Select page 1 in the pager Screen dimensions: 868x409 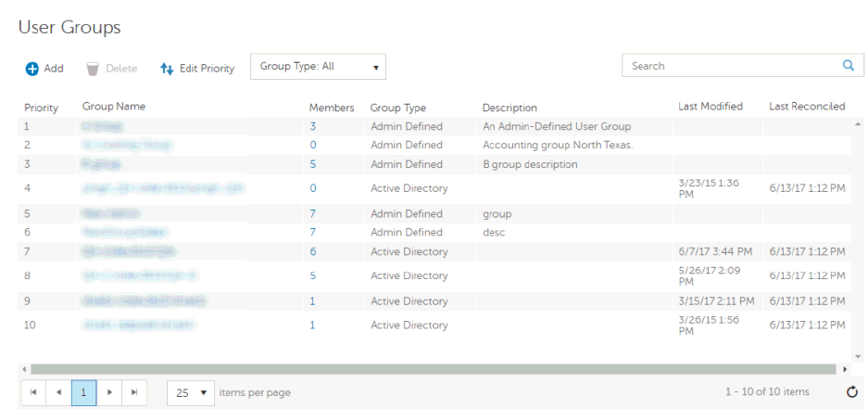tap(83, 392)
